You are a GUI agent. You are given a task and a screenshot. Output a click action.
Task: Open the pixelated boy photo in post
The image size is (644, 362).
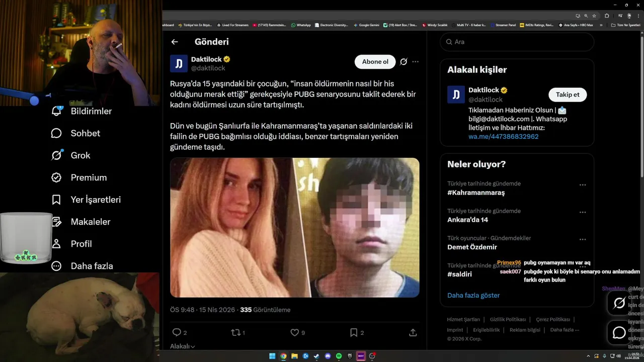357,228
